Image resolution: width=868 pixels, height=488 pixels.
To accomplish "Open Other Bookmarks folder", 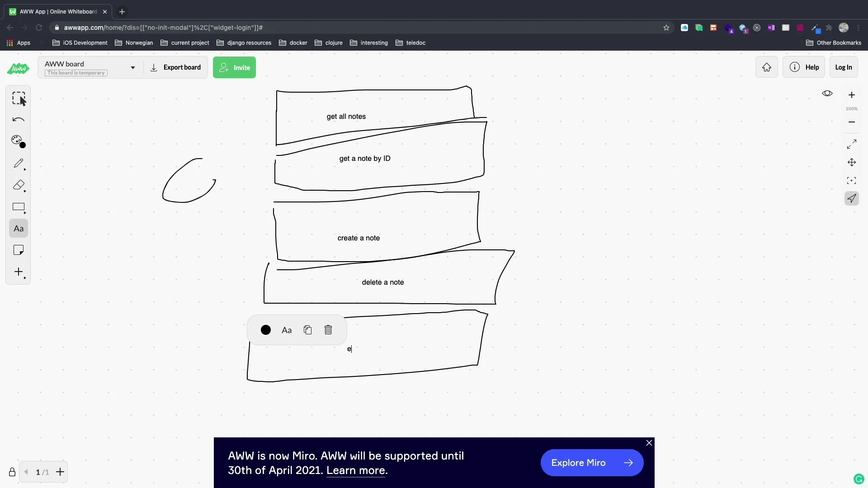I will point(834,43).
